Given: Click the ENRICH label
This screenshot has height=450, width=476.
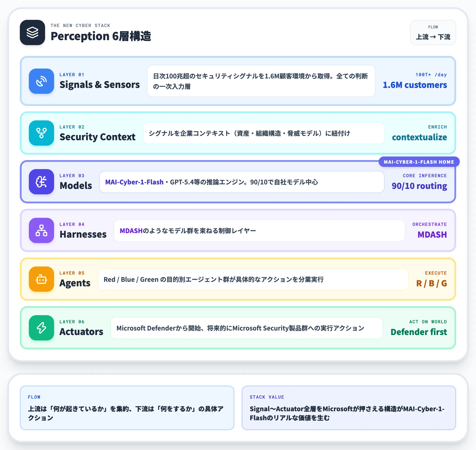Looking at the screenshot, I should coord(438,127).
